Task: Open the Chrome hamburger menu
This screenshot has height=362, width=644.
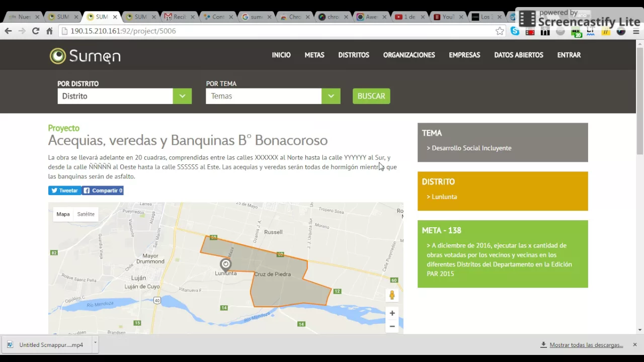Action: tap(636, 32)
